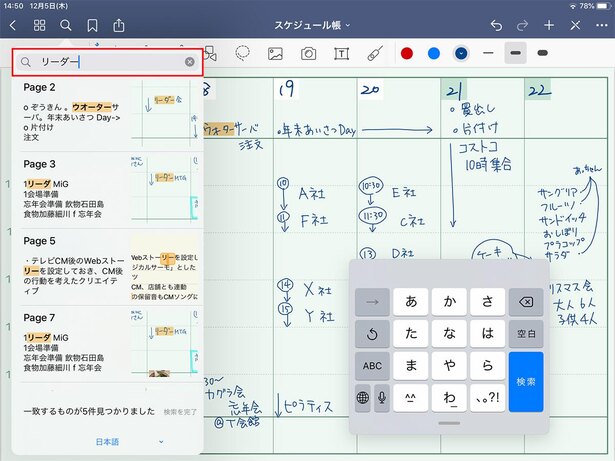Open the 日本語 language dropdown
The image size is (615, 461).
[129, 442]
